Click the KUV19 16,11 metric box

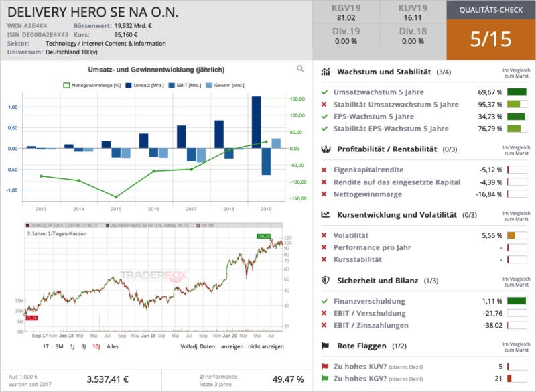[413, 13]
